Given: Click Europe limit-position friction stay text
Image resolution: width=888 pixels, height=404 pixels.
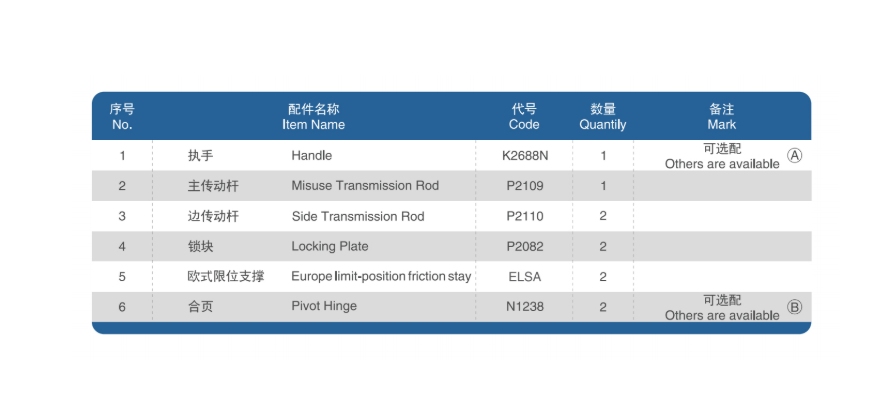Looking at the screenshot, I should click(381, 277).
